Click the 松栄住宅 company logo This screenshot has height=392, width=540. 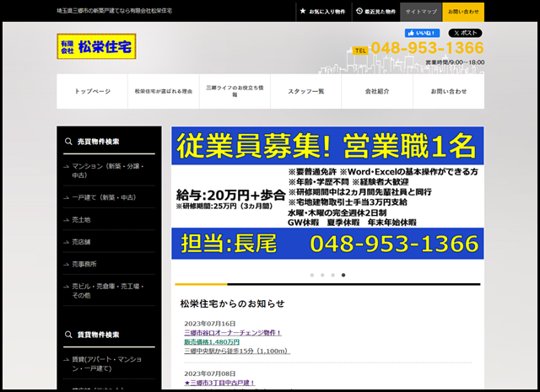pos(96,47)
